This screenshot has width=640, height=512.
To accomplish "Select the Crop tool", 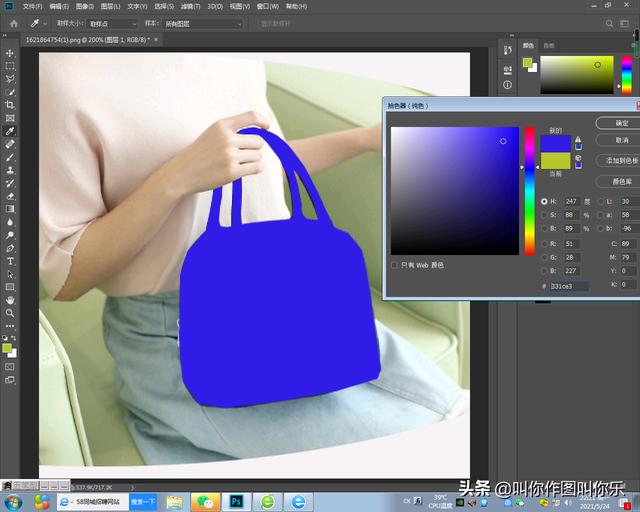I will coord(10,105).
